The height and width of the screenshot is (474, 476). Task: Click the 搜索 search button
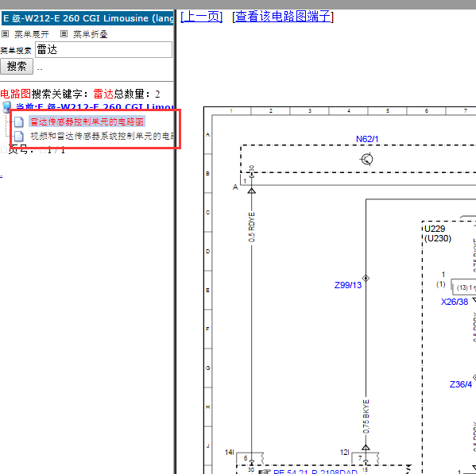click(x=17, y=67)
